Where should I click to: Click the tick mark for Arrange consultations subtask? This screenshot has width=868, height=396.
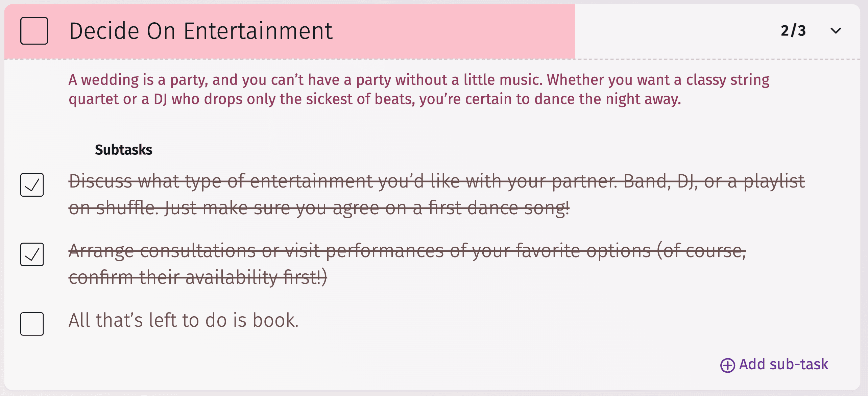click(32, 254)
